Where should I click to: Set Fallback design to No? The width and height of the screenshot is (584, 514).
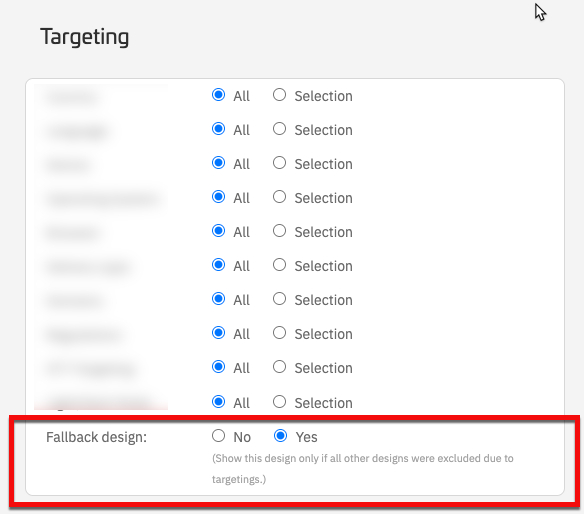tap(218, 436)
